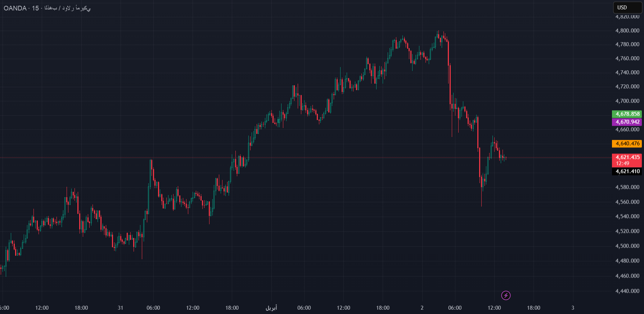The width and height of the screenshot is (644, 314).
Task: Click the OANDA symbol title
Action: tap(15, 8)
